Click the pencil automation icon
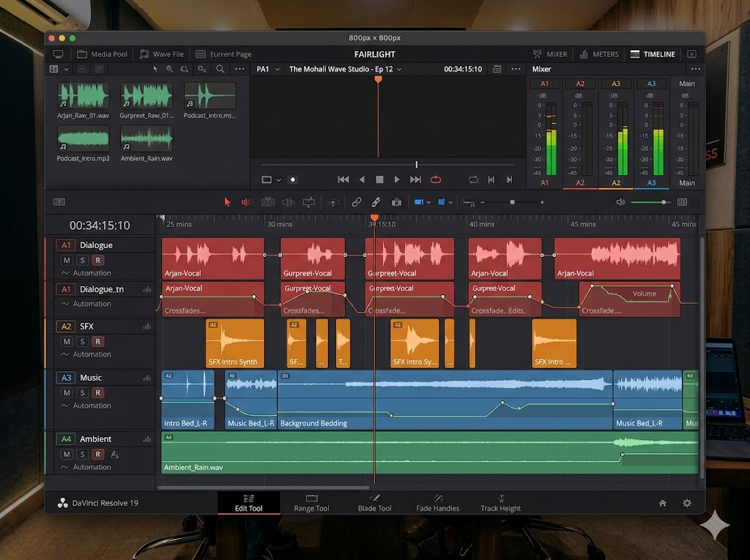 tap(376, 202)
